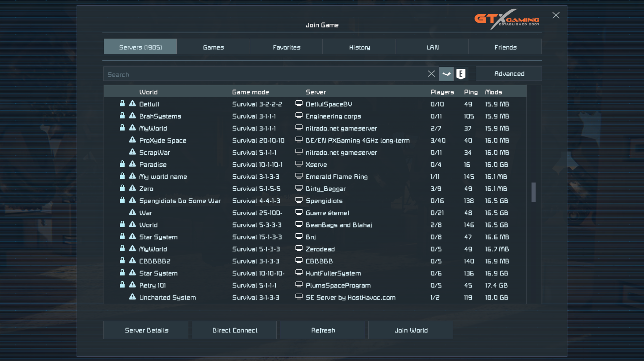
Task: Switch to the LAN tab
Action: click(432, 47)
